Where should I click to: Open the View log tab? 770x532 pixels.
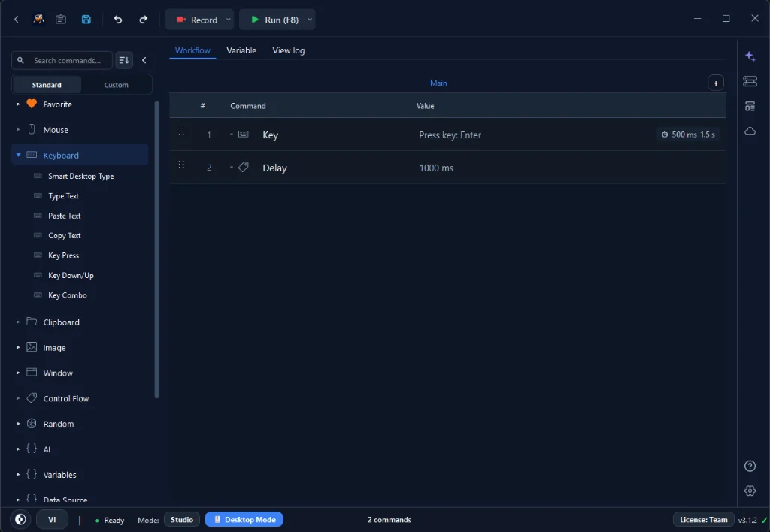(x=288, y=50)
